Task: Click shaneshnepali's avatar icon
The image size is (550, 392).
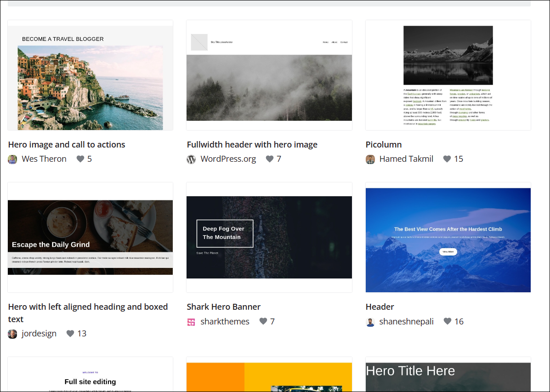Action: pos(370,322)
